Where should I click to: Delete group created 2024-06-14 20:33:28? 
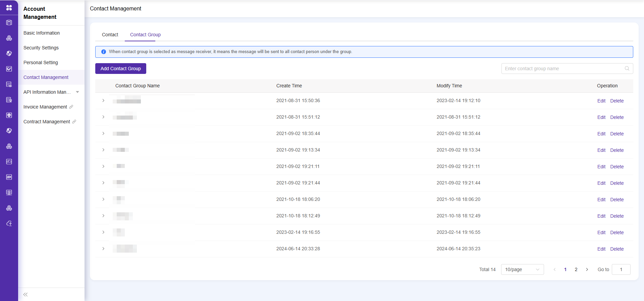(617, 249)
